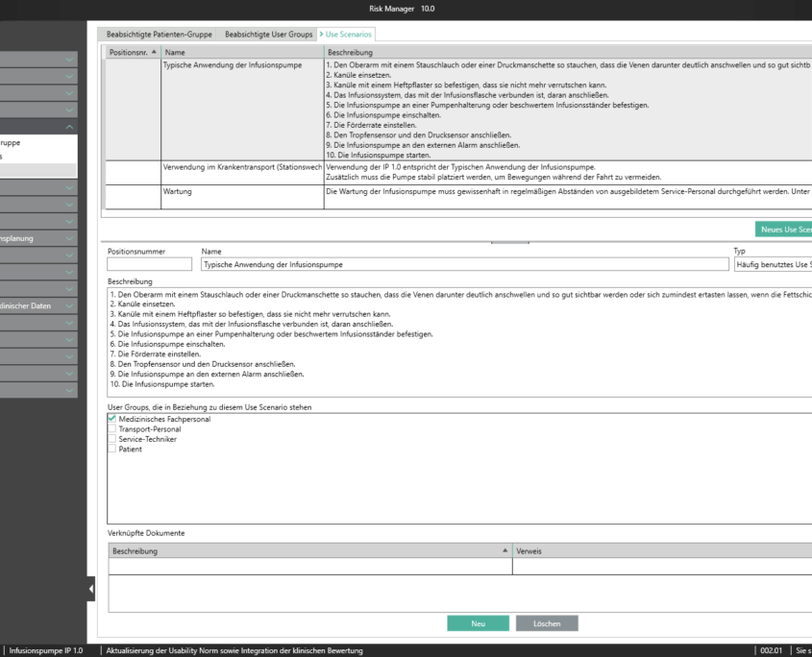
Task: Open the Beabsichtigte User Groups tab
Action: [x=268, y=35]
